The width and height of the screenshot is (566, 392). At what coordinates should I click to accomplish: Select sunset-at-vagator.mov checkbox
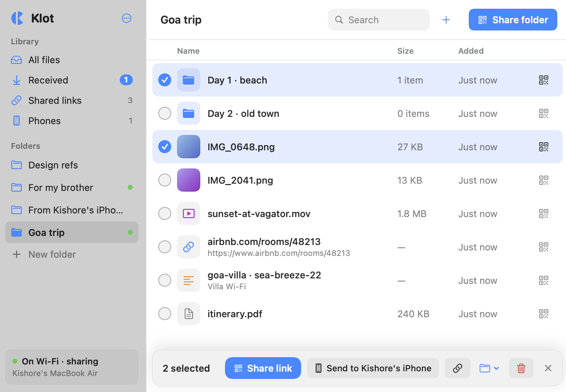[165, 213]
